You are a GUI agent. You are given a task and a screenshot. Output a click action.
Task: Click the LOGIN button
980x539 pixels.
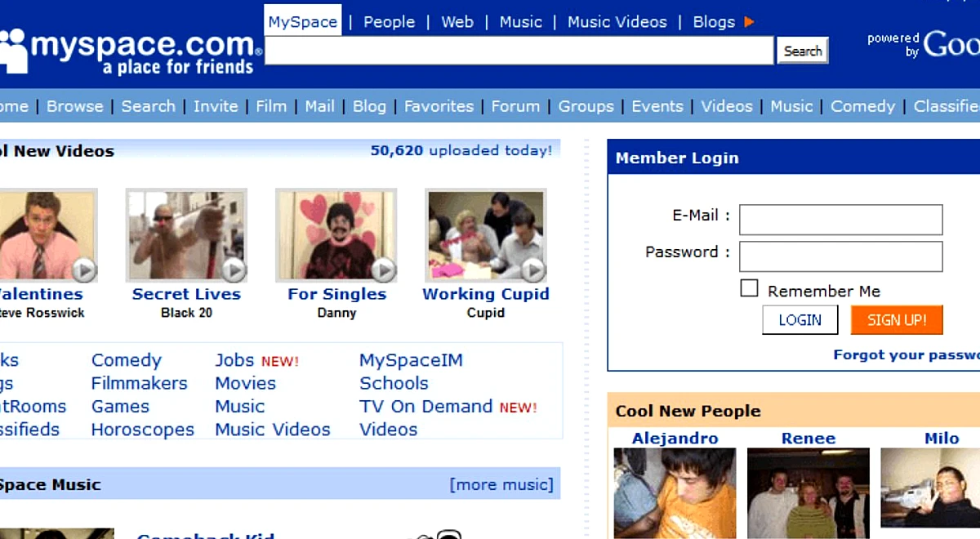800,320
